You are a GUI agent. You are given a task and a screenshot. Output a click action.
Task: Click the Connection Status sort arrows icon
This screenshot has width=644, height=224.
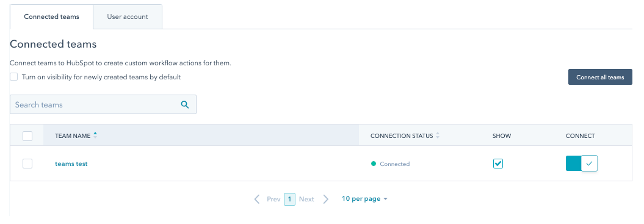[x=438, y=135]
